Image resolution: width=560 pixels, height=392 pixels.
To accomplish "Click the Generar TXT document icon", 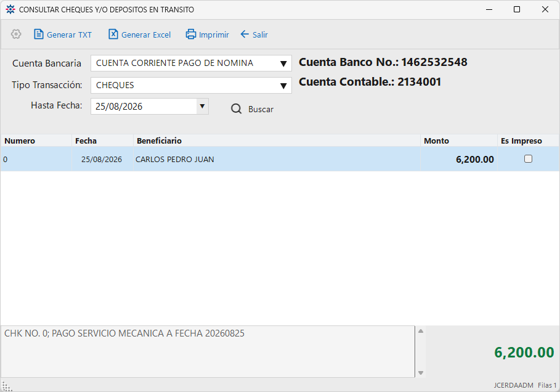I will tap(38, 35).
